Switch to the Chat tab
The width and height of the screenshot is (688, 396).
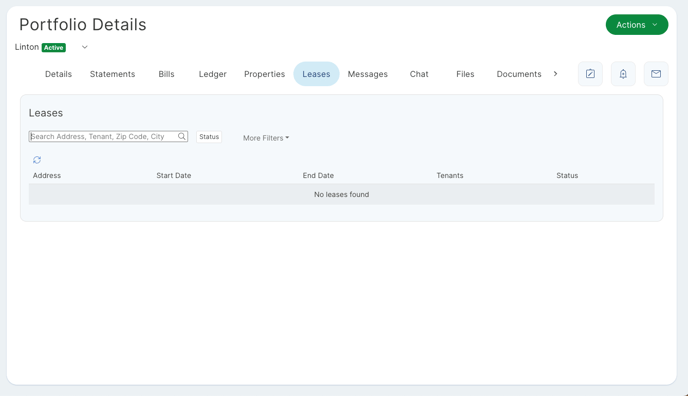(419, 74)
